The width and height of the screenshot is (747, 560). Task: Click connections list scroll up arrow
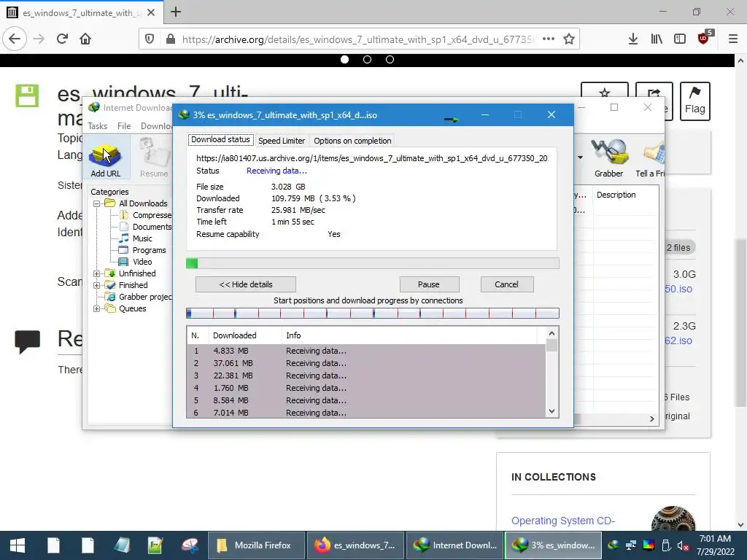coord(551,333)
